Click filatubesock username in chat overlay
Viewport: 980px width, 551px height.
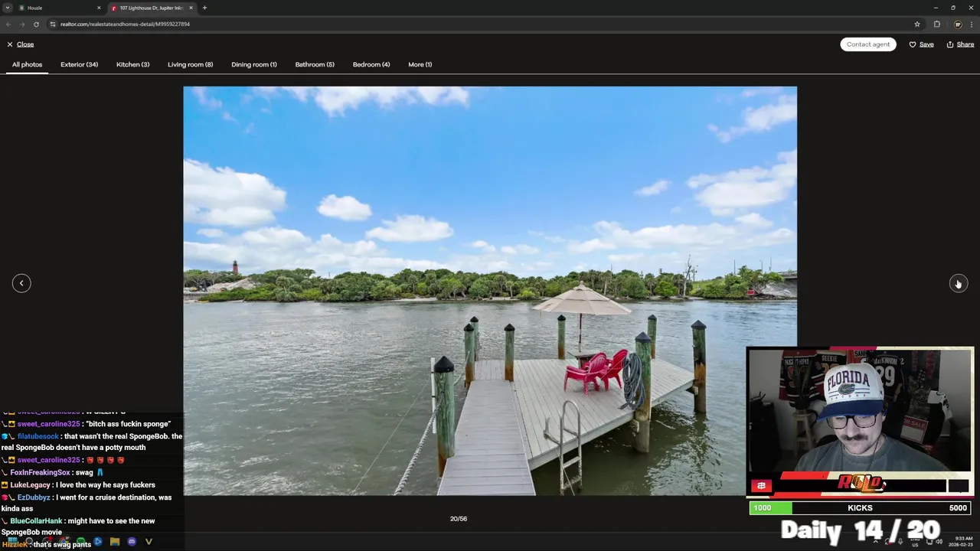(38, 436)
